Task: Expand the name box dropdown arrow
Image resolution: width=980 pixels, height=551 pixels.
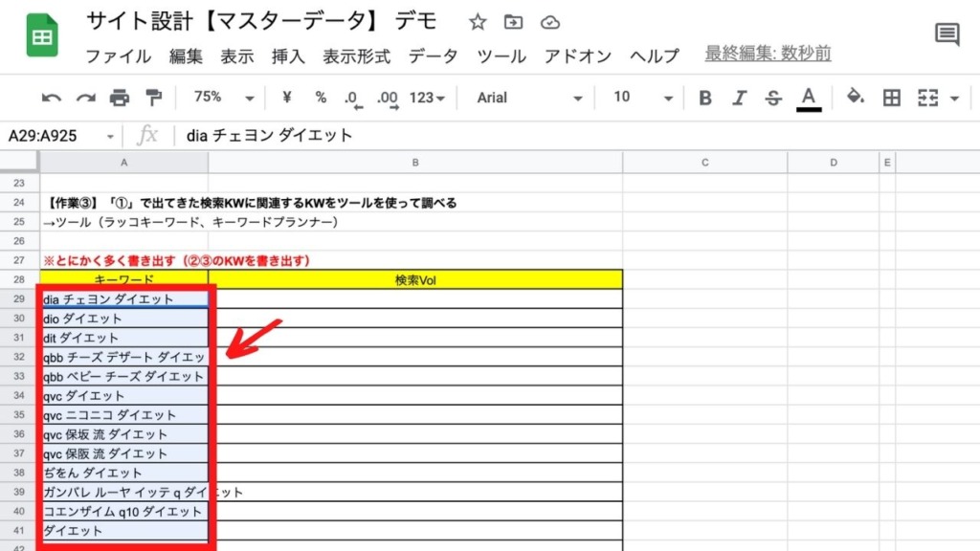Action: [110, 136]
